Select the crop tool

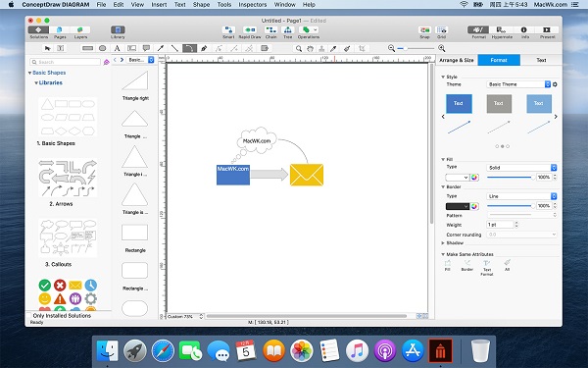pyautogui.click(x=362, y=48)
